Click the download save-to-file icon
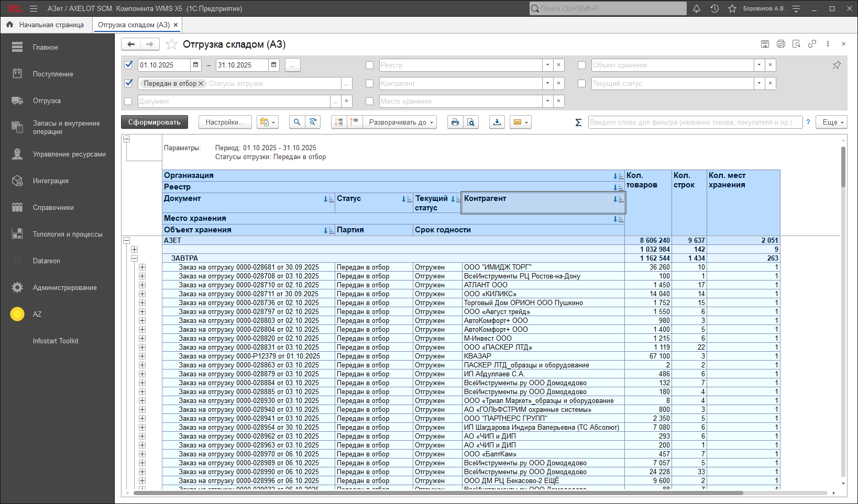858x504 pixels. (497, 122)
